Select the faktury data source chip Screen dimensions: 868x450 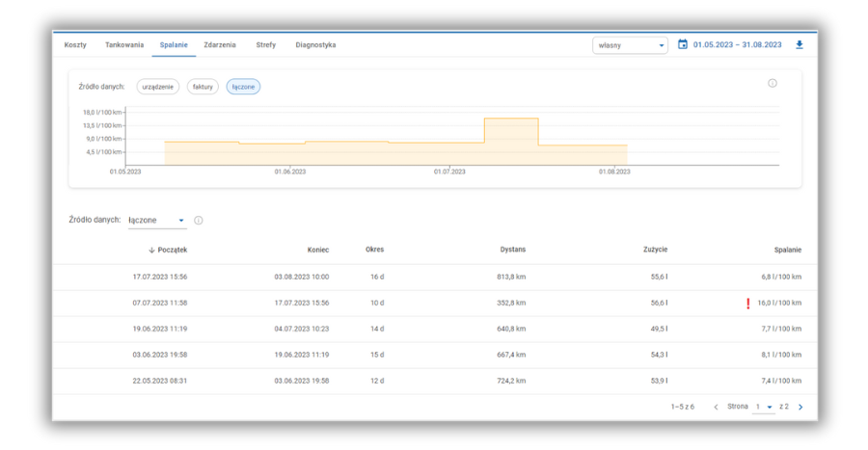pos(203,87)
